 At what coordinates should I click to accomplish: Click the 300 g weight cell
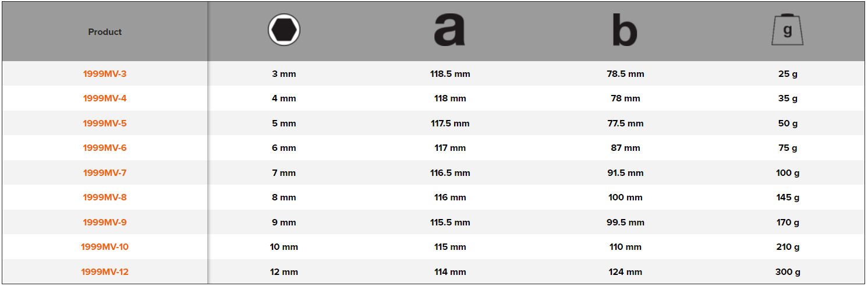[x=787, y=272]
